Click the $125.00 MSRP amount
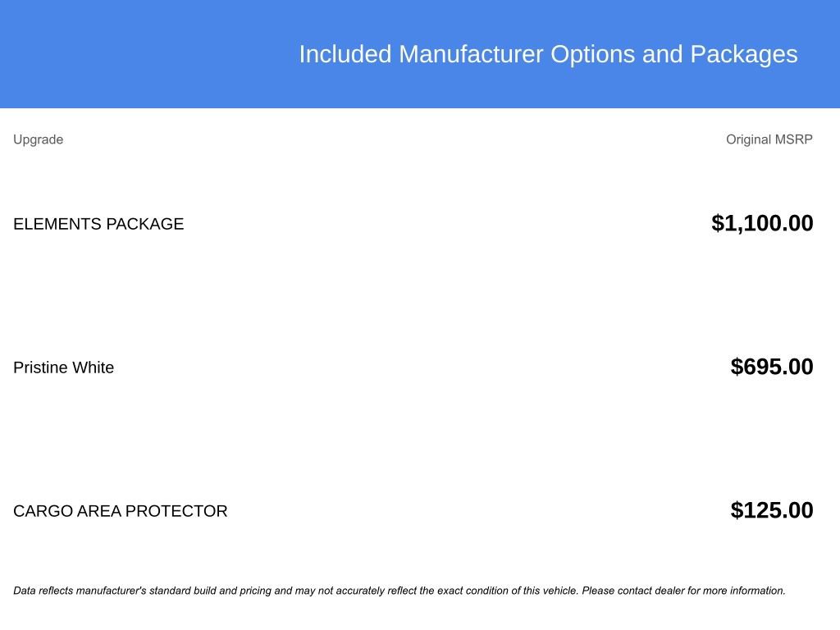Viewport: 840px width, 630px height. [771, 510]
